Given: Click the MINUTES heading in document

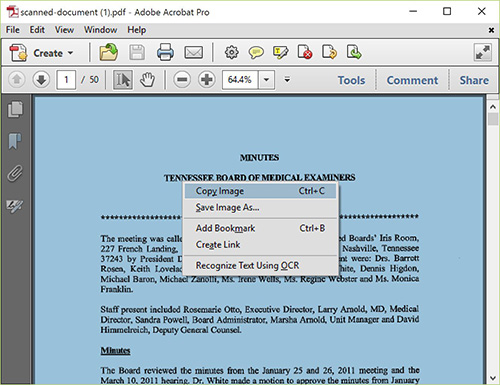Looking at the screenshot, I should [259, 157].
